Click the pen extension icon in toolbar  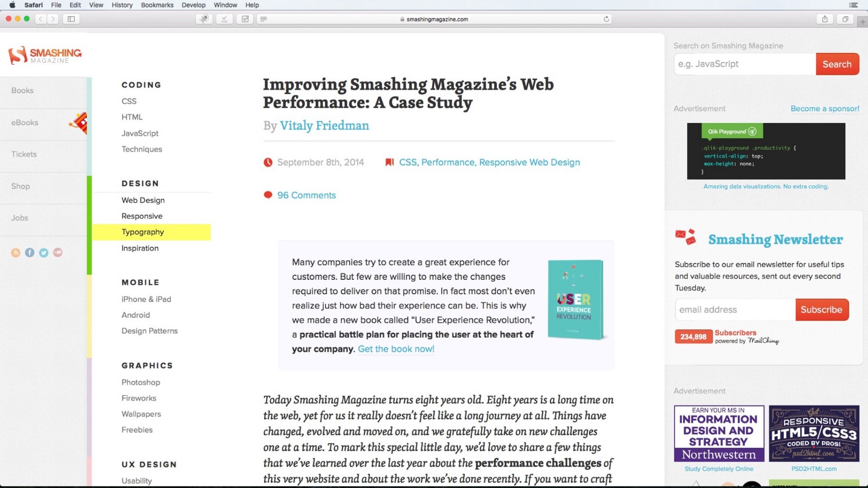click(x=204, y=19)
